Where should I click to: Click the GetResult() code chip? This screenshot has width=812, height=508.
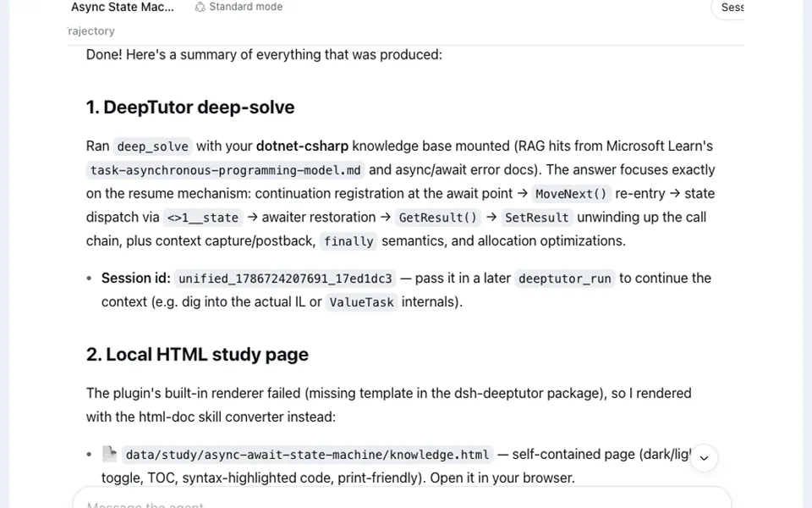(x=437, y=218)
